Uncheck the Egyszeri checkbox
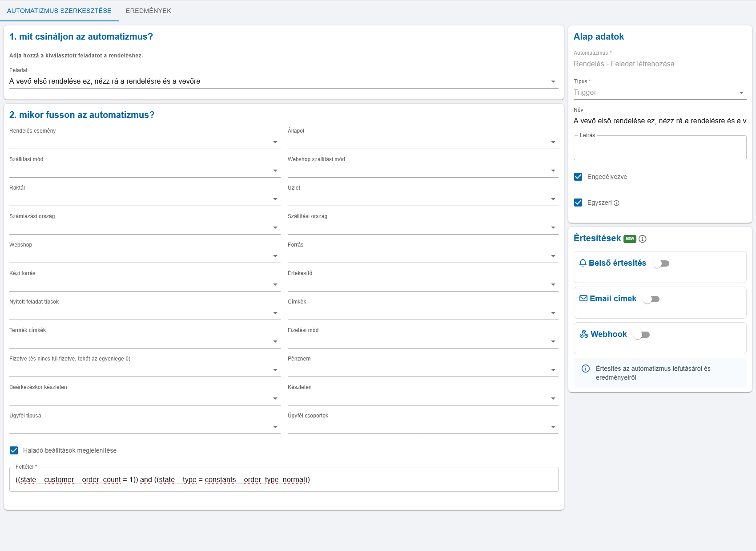 pyautogui.click(x=578, y=203)
